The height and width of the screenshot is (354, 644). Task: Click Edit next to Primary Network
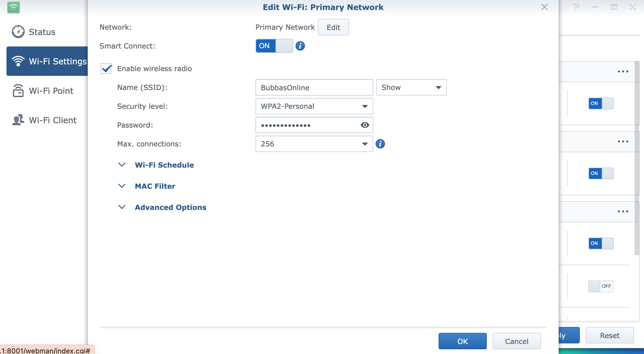pyautogui.click(x=333, y=27)
